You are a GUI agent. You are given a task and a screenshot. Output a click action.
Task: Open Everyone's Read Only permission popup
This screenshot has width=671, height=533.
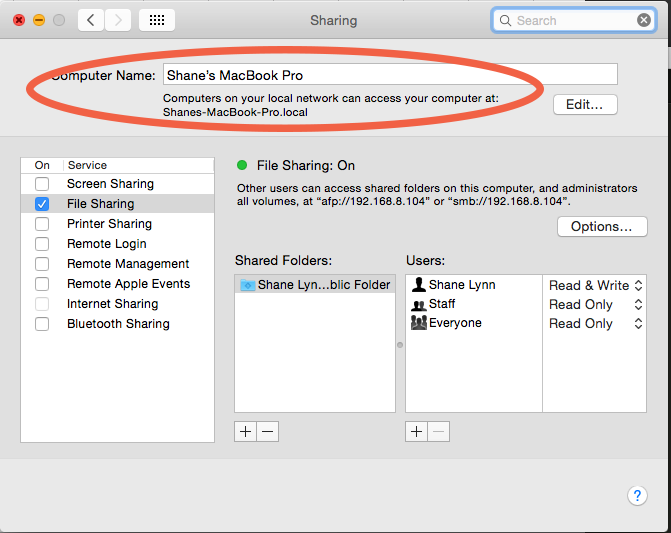pyautogui.click(x=595, y=323)
